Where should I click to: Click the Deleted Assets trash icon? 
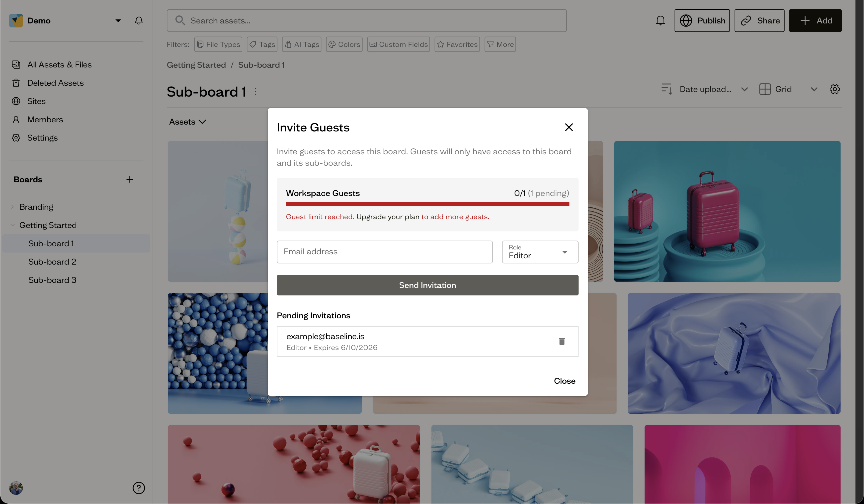(x=16, y=83)
